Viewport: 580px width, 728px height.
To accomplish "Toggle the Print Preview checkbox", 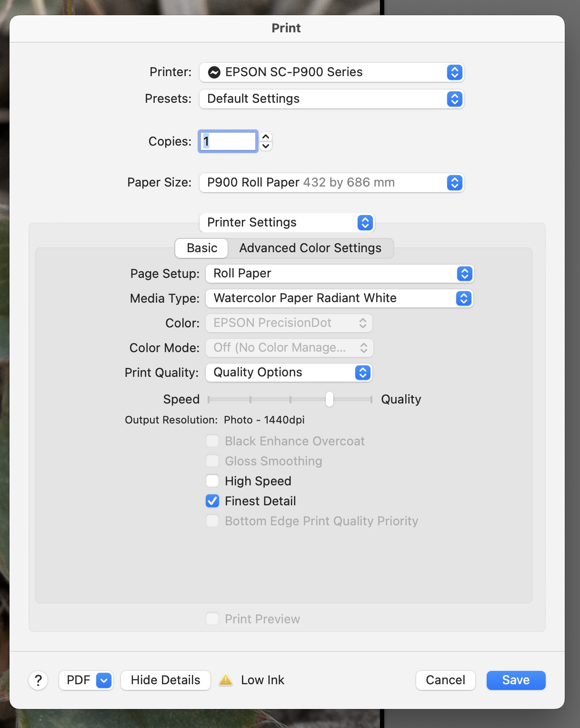I will tap(212, 619).
